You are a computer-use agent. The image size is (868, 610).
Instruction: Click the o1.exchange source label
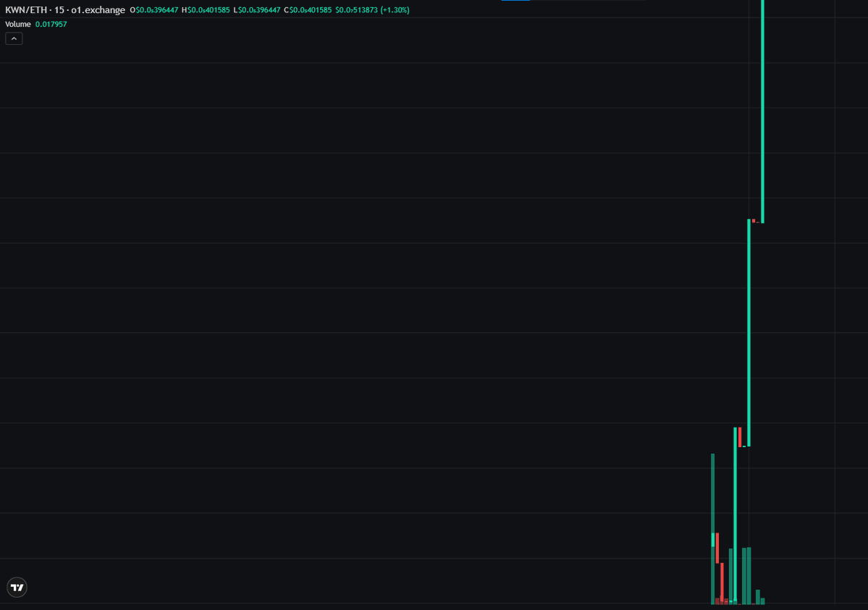tap(98, 10)
